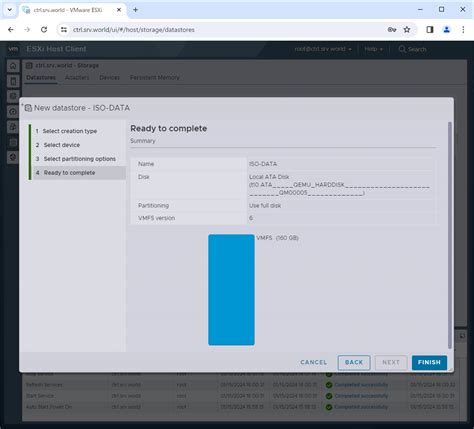The width and height of the screenshot is (474, 429).
Task: Click the recent tasks panel toggle icon
Action: point(462,336)
